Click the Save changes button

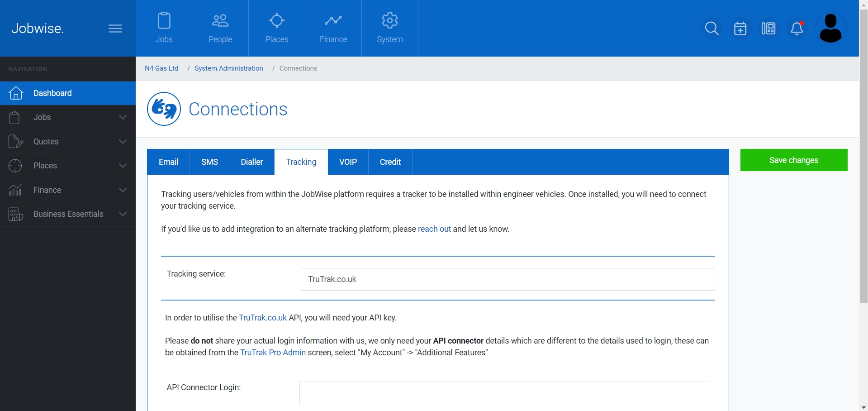pos(794,160)
